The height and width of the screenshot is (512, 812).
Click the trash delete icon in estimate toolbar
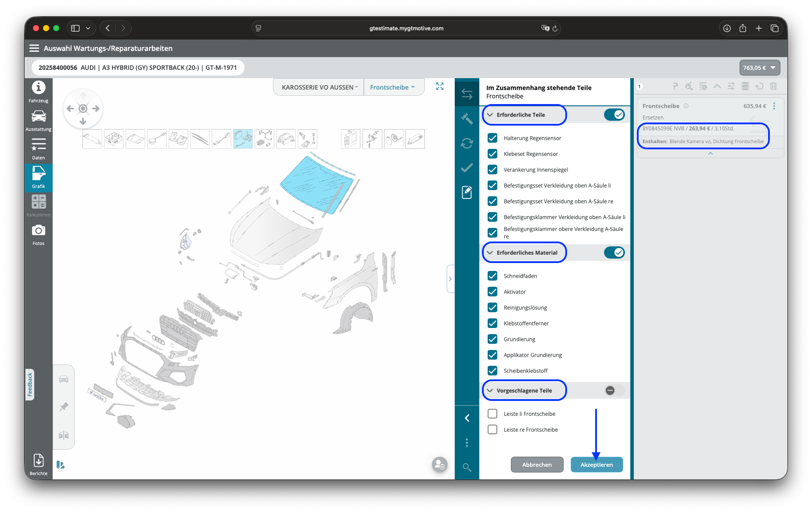[x=773, y=87]
